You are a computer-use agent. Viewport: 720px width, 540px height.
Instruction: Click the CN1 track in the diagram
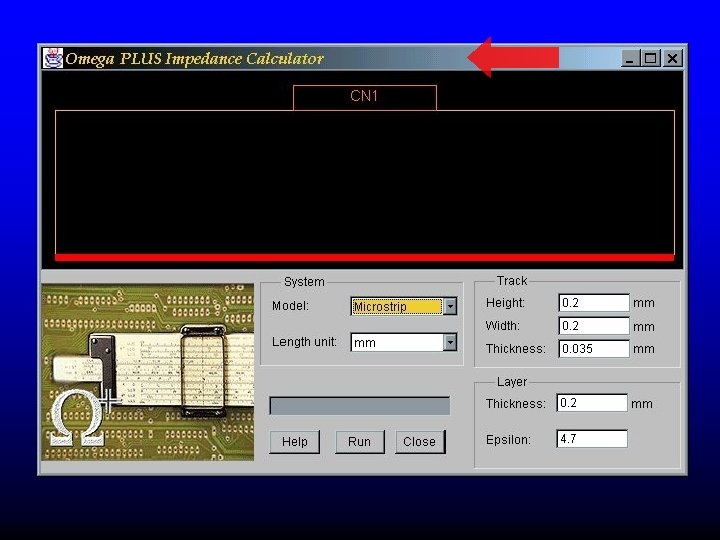tap(365, 97)
